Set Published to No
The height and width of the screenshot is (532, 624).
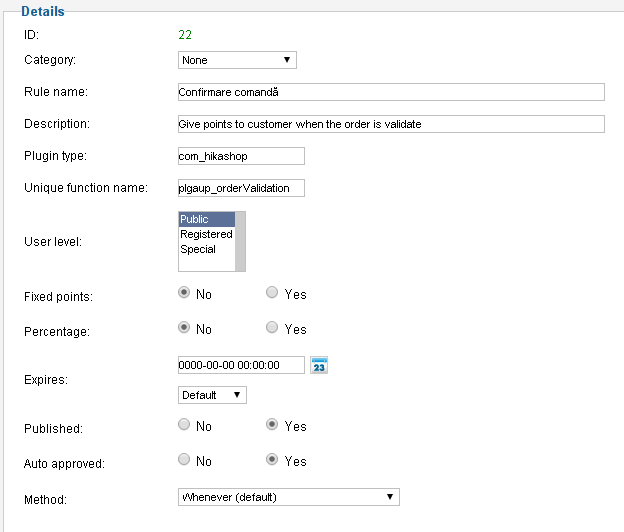pyautogui.click(x=184, y=425)
